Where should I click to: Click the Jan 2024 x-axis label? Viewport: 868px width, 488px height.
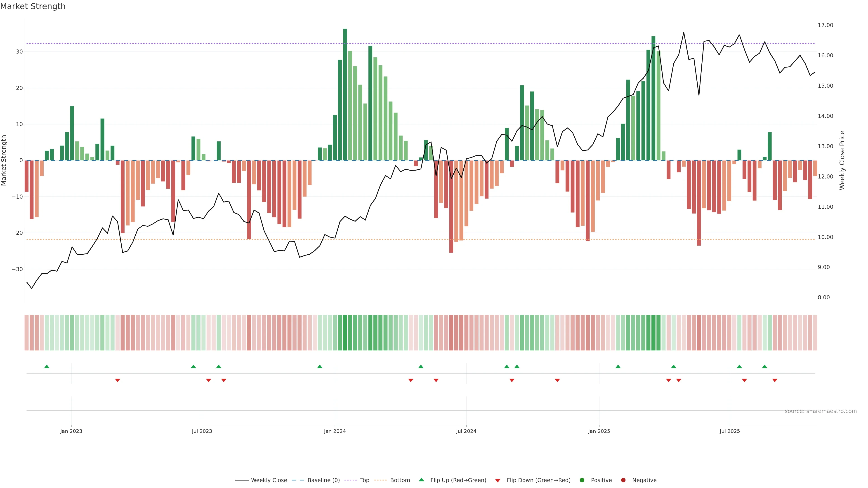pos(335,431)
